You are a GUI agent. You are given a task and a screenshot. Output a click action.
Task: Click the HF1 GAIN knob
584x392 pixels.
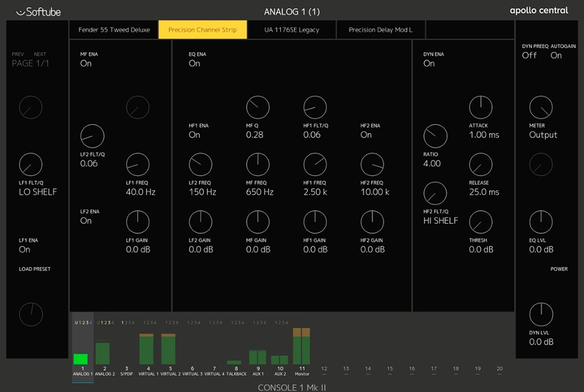[315, 222]
